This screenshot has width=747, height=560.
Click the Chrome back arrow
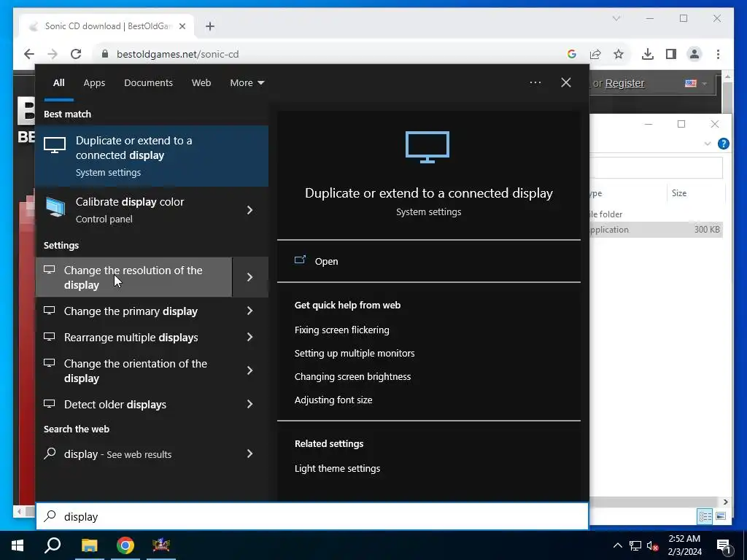coord(29,54)
